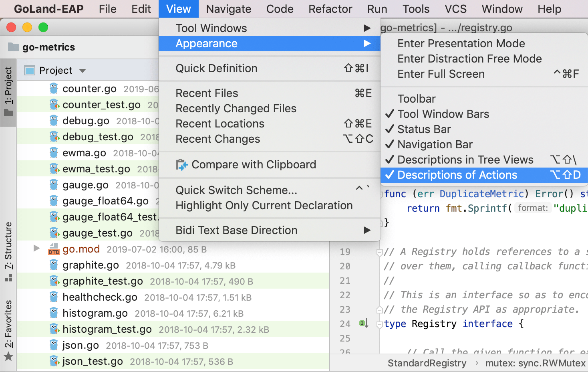This screenshot has width=588, height=372.
Task: Click StandardRegistry in the breadcrumb bar
Action: [427, 363]
